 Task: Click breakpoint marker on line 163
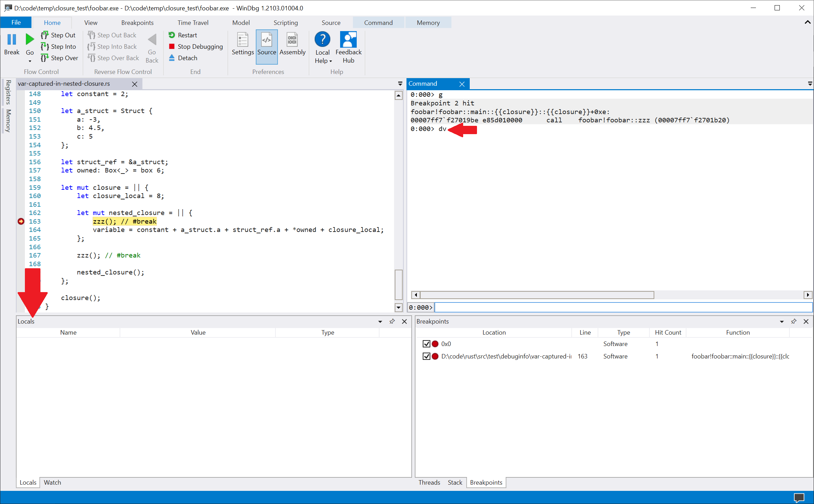(x=21, y=221)
